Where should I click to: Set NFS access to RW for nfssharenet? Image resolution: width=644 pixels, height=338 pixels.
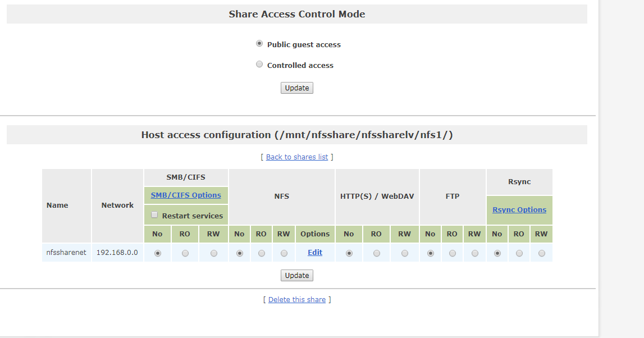tap(284, 253)
